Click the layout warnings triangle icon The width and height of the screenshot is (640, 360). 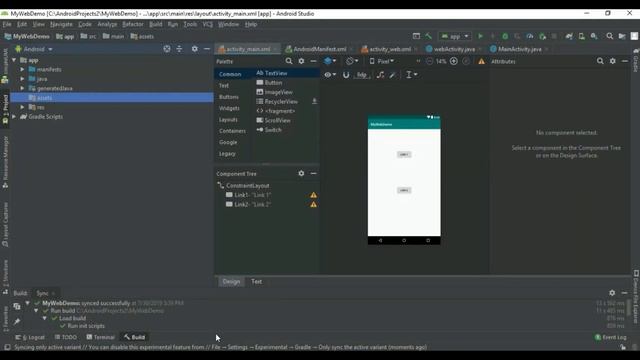coord(482,61)
